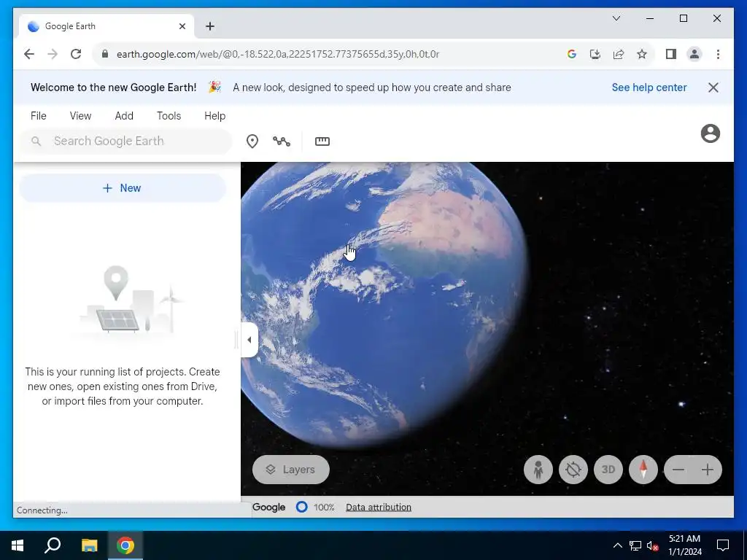Open the File menu

pos(39,116)
